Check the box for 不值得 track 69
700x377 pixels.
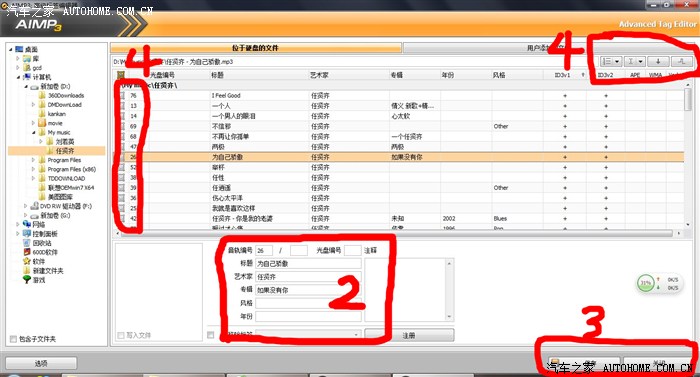[x=122, y=126]
